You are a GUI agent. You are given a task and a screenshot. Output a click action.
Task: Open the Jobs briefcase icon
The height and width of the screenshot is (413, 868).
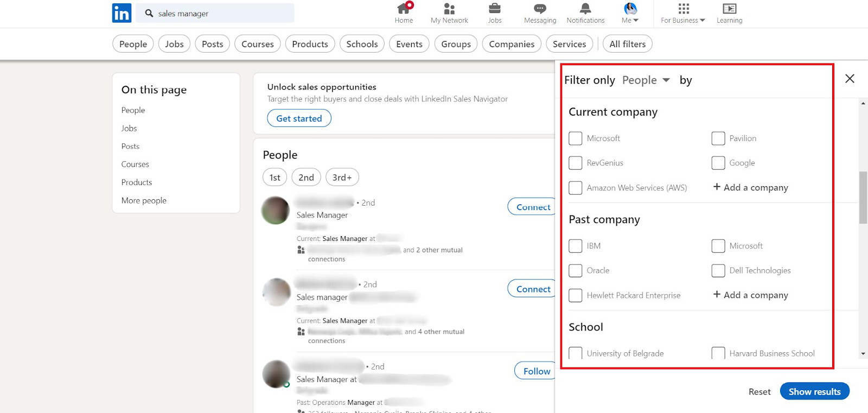click(495, 8)
